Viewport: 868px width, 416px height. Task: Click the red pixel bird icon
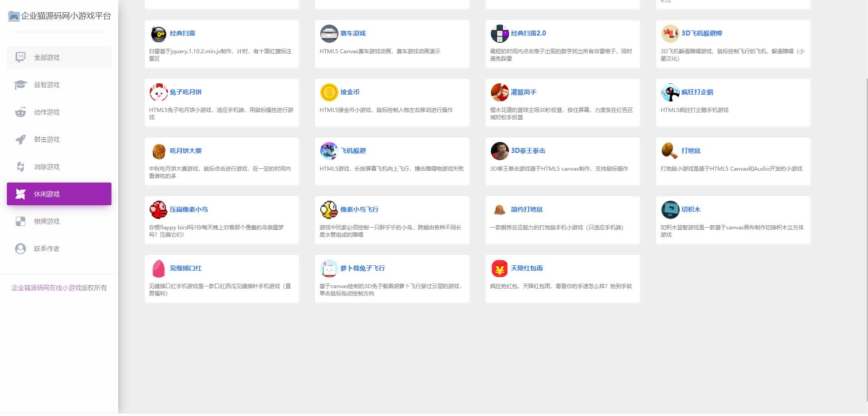pyautogui.click(x=158, y=210)
